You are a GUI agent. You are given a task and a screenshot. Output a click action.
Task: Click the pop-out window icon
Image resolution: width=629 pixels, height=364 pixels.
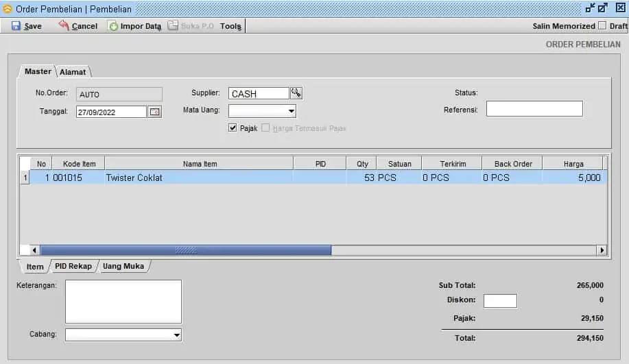(x=603, y=8)
